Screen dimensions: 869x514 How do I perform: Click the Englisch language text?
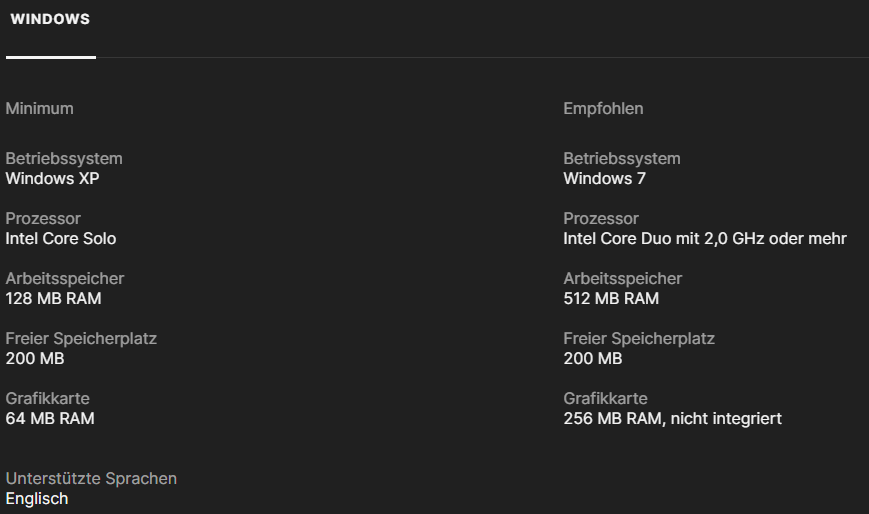click(37, 499)
